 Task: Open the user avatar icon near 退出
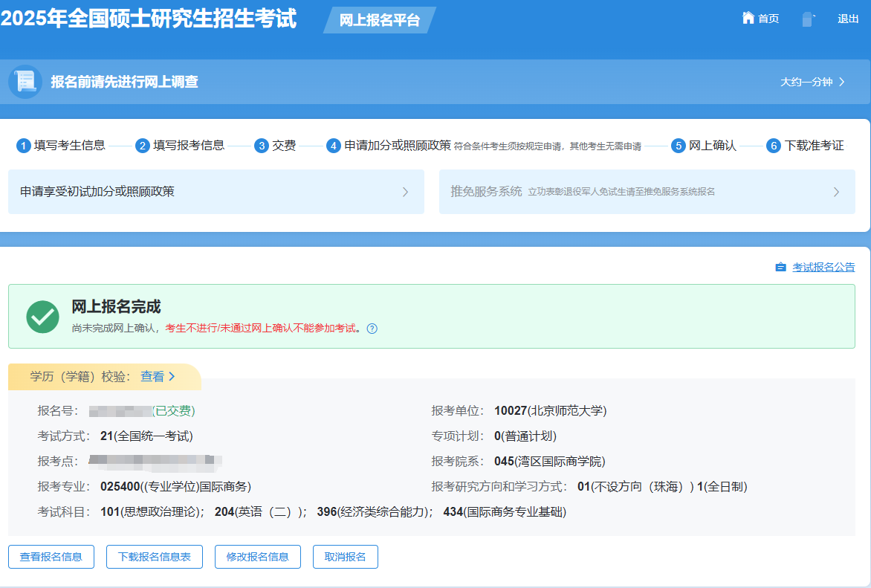807,18
